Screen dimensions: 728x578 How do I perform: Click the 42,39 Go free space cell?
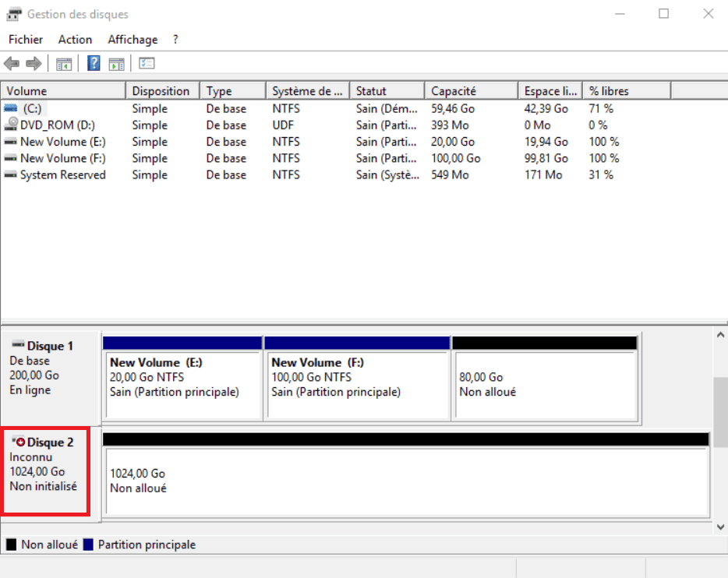[546, 108]
